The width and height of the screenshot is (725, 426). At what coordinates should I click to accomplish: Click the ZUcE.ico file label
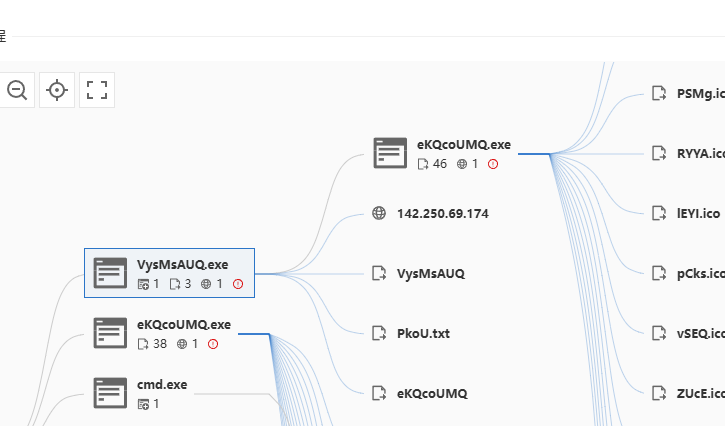701,394
